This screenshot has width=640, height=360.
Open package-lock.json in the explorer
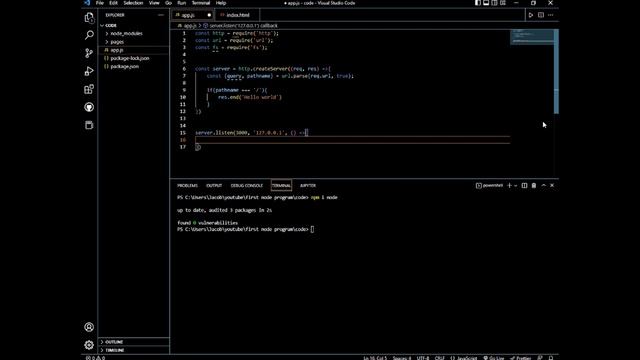tap(133, 58)
